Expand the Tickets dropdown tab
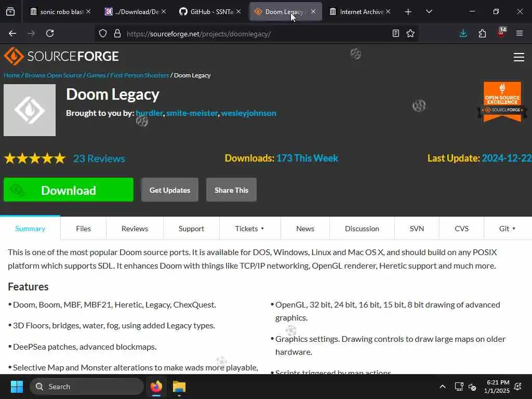 pos(250,229)
